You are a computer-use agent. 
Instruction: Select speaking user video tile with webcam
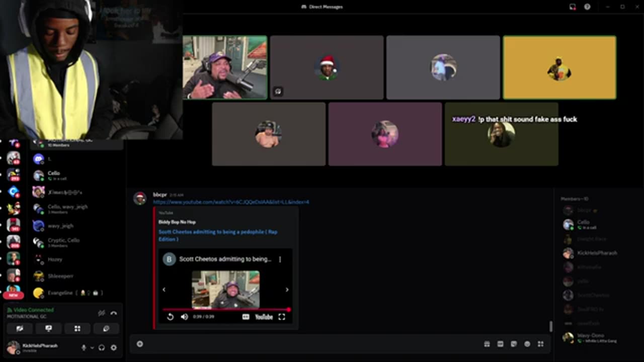pyautogui.click(x=225, y=67)
